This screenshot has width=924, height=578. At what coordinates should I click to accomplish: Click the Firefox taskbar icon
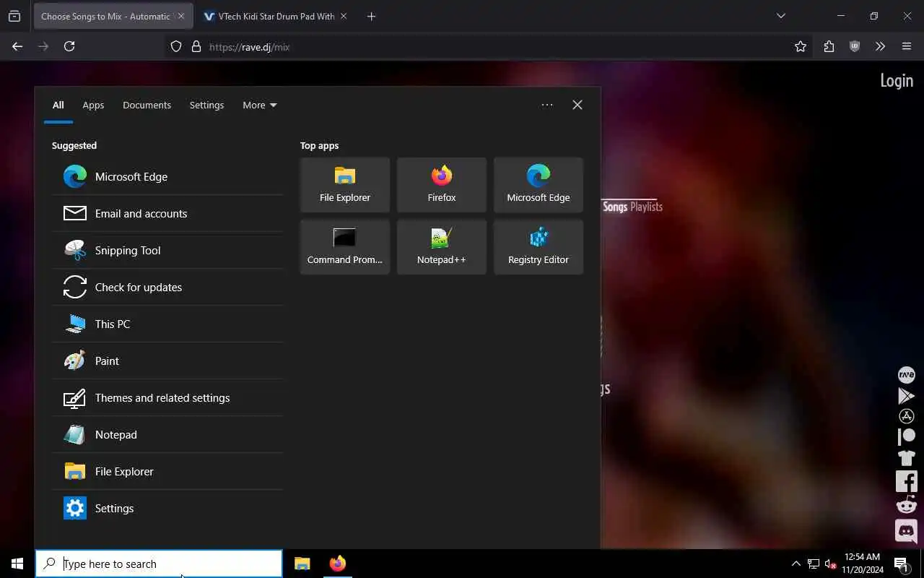(x=337, y=564)
